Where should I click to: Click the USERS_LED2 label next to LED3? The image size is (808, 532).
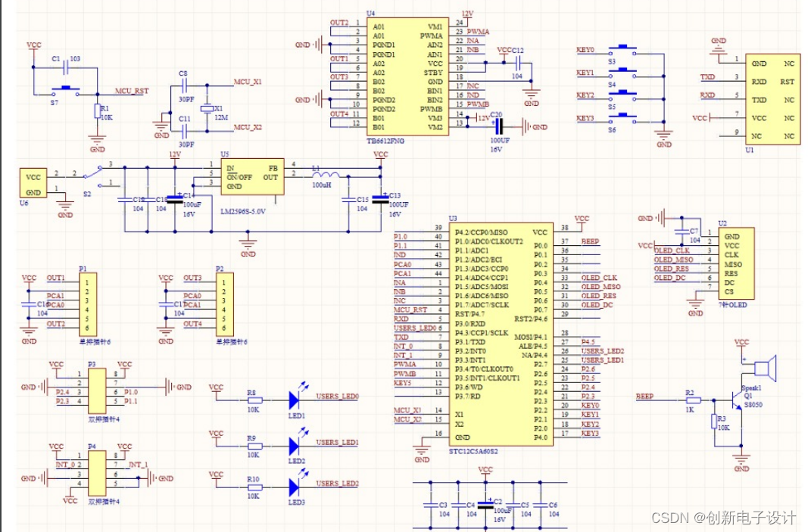click(337, 483)
